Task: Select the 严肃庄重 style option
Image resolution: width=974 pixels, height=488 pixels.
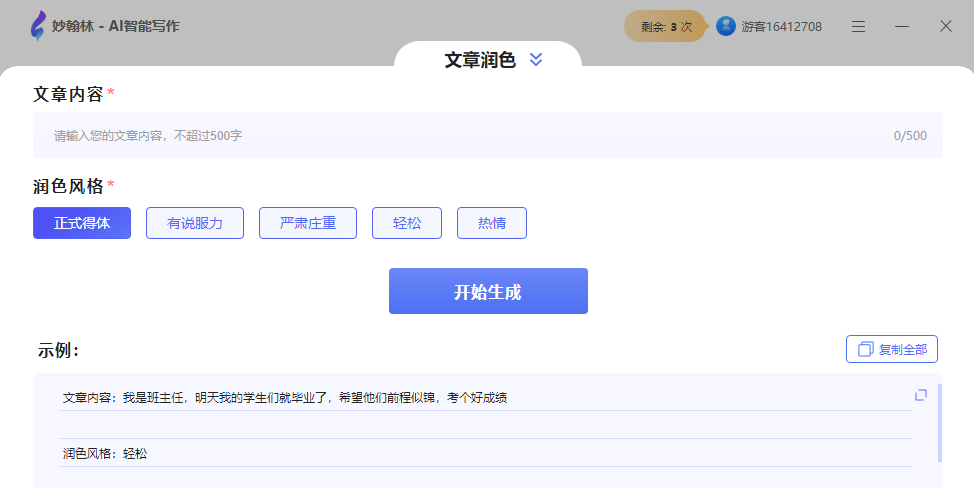Action: (x=308, y=223)
